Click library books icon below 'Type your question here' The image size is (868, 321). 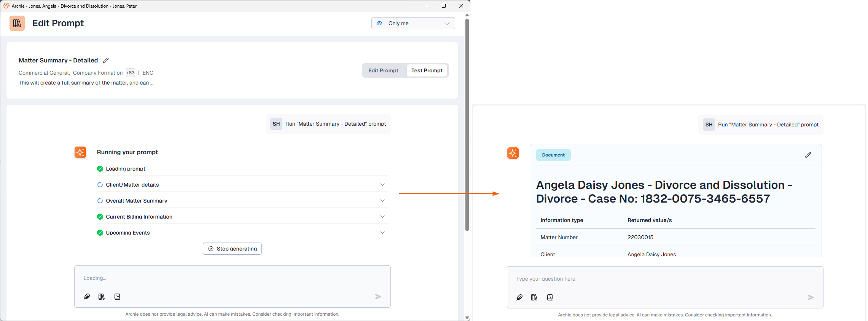534,297
